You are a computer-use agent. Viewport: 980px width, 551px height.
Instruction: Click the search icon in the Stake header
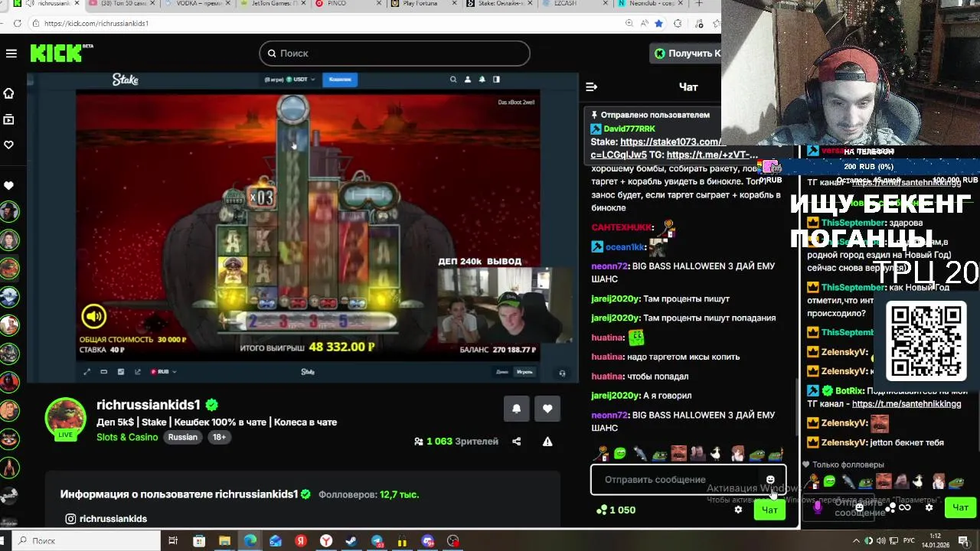click(x=453, y=80)
